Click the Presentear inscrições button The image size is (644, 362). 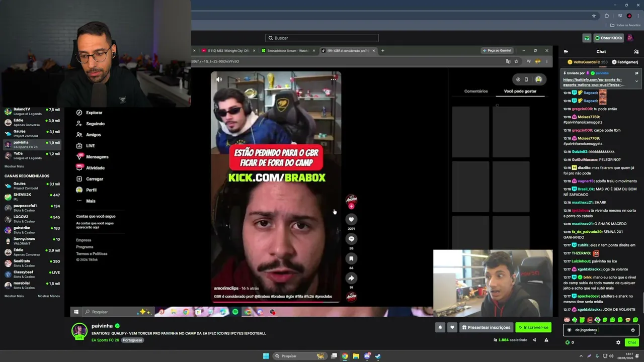click(x=486, y=327)
